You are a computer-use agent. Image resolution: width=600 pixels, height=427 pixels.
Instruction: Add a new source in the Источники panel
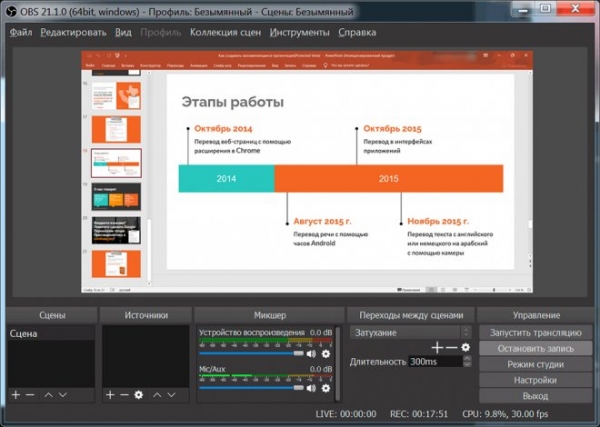point(110,395)
